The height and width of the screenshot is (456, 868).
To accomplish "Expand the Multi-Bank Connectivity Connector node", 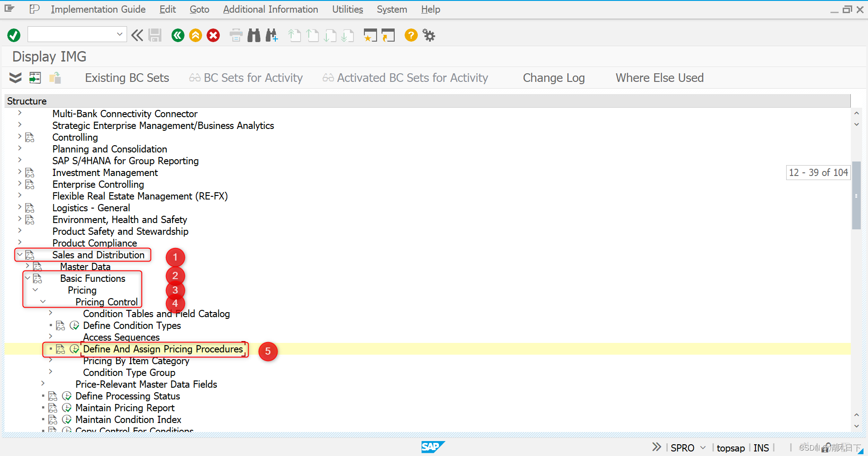I will (20, 113).
